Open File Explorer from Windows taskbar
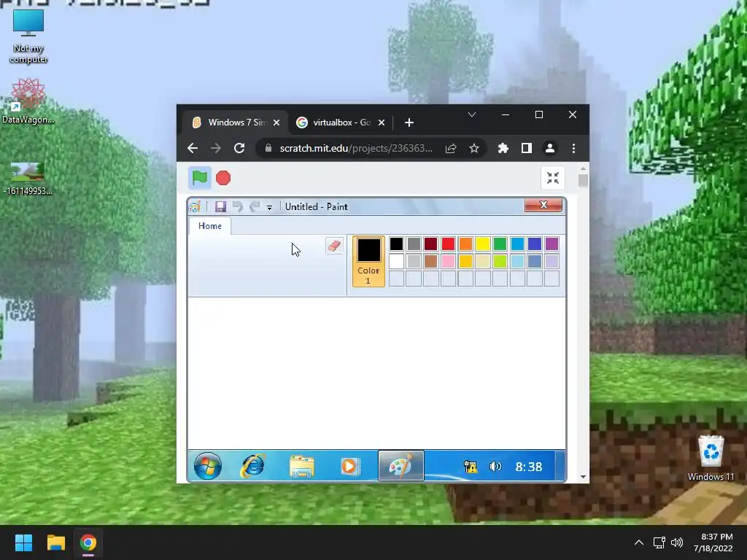 [55, 542]
